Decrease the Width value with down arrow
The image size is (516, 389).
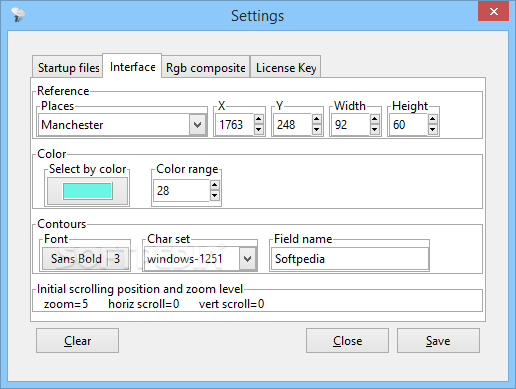click(375, 130)
